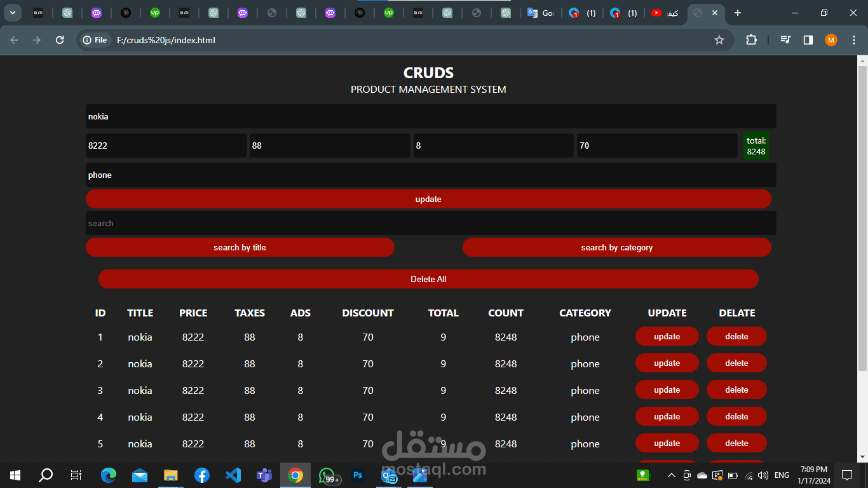Click update for product ID 4
The image size is (868, 488).
point(667,416)
